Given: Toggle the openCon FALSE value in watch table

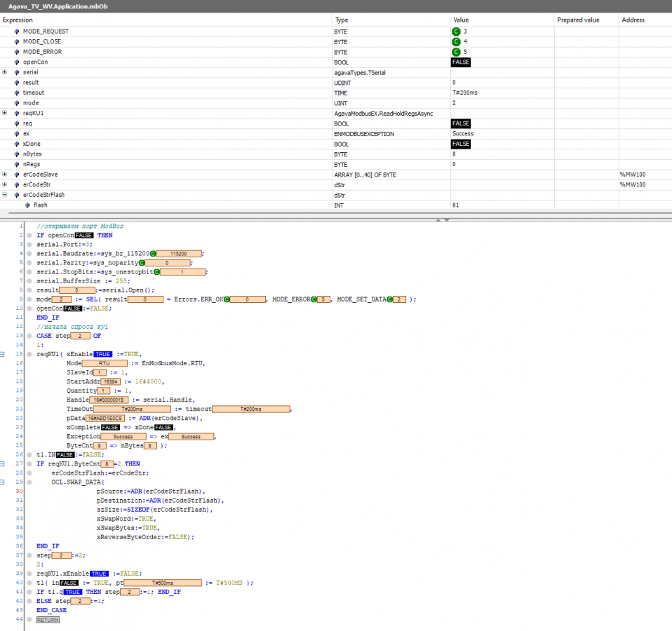Looking at the screenshot, I should pyautogui.click(x=460, y=62).
